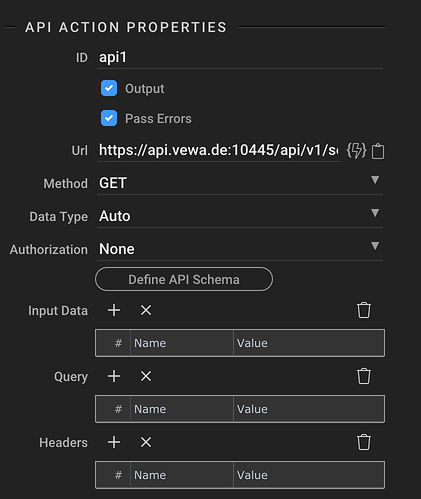421x499 pixels.
Task: Disable the Pass Errors checkbox
Action: tap(109, 118)
